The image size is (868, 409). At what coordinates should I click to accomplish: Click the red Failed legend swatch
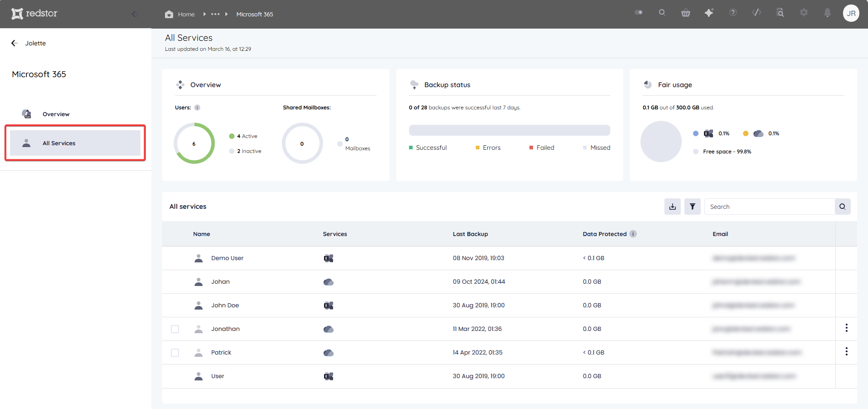pos(531,148)
